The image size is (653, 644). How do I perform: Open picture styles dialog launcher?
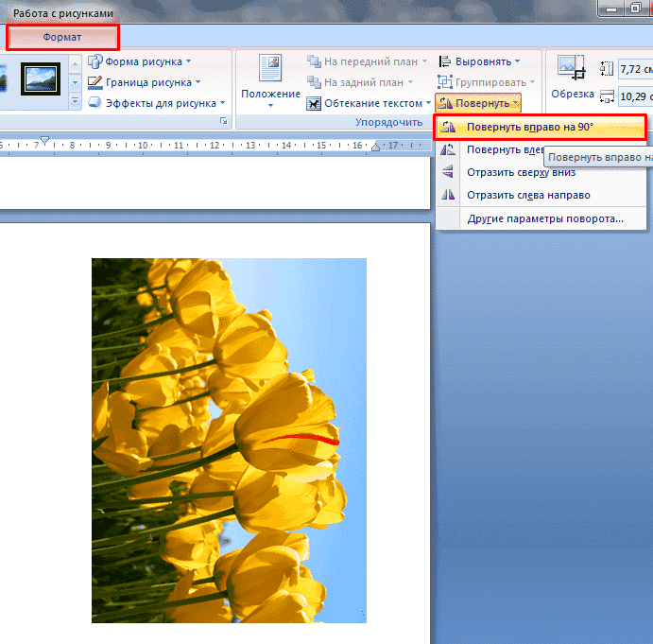[224, 122]
